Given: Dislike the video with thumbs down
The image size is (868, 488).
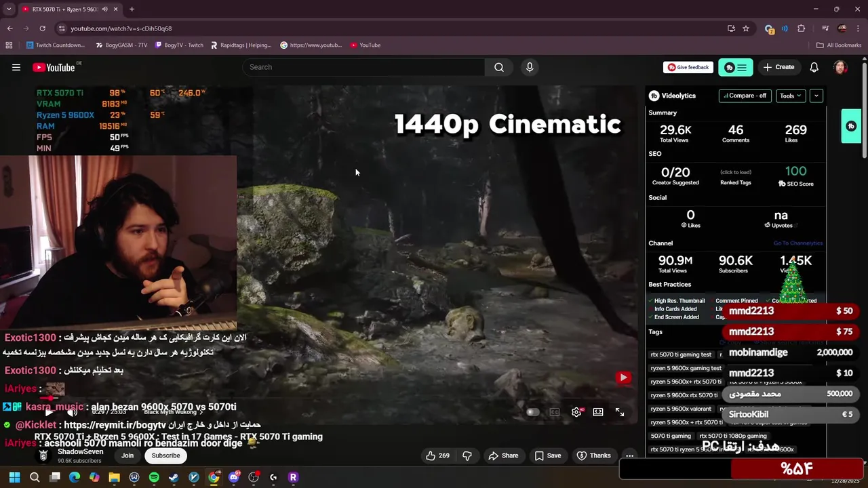Looking at the screenshot, I should tap(467, 455).
